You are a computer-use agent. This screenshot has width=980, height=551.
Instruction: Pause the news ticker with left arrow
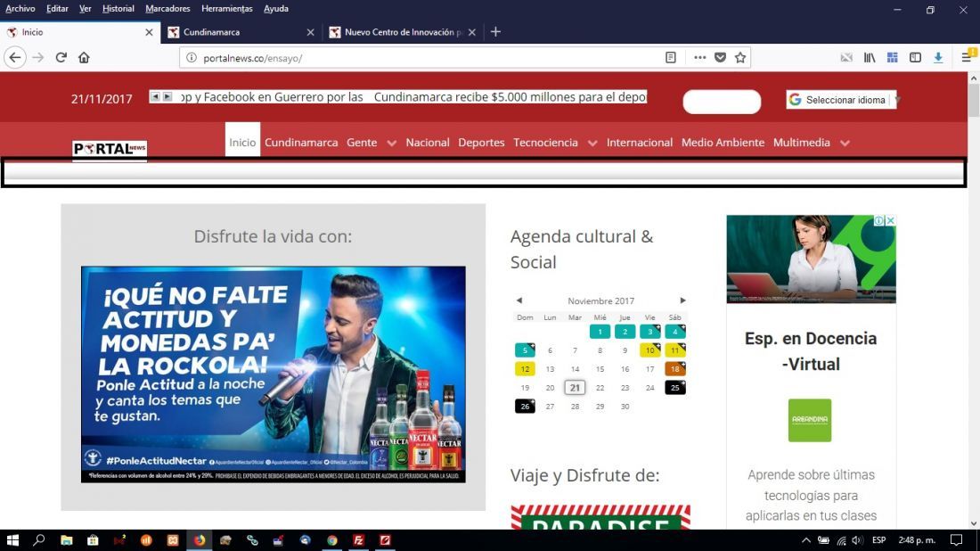pos(155,96)
